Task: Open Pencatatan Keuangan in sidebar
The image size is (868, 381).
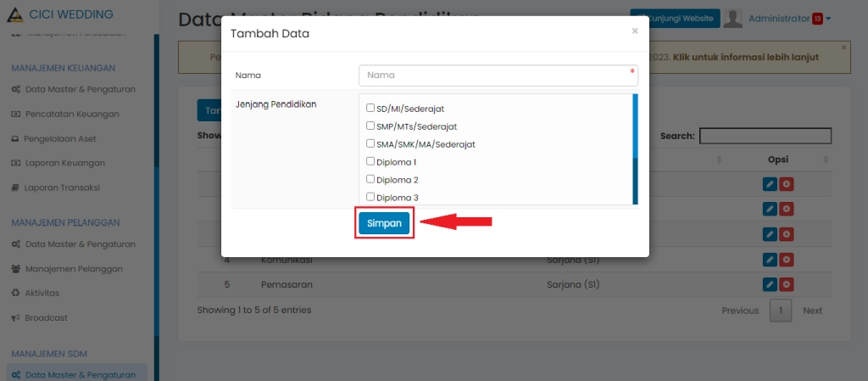Action: 71,114
